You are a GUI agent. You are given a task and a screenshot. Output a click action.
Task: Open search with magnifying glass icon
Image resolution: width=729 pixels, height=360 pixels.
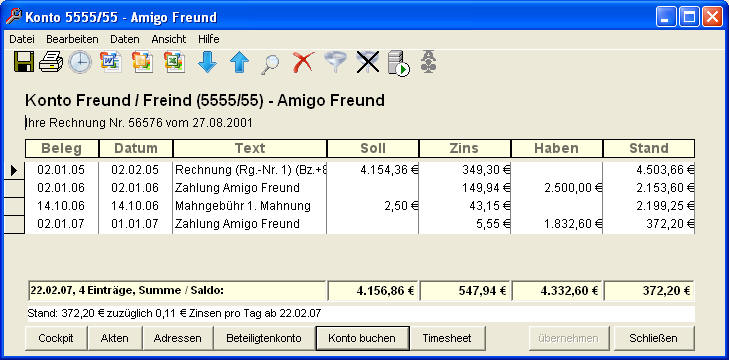click(270, 64)
